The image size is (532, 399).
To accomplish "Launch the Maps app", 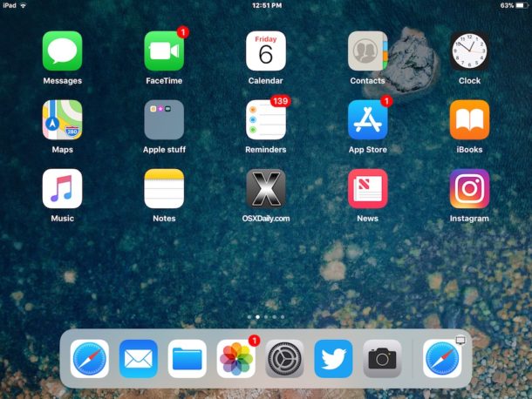I will tap(62, 119).
